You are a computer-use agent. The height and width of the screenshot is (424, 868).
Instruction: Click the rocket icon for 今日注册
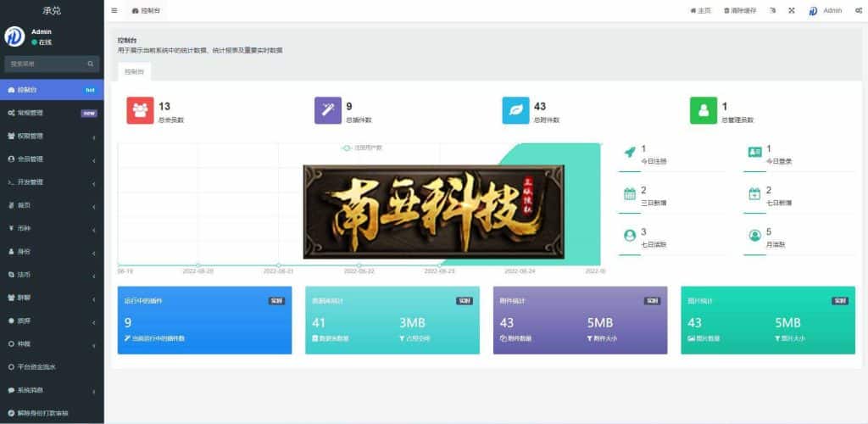tap(630, 153)
